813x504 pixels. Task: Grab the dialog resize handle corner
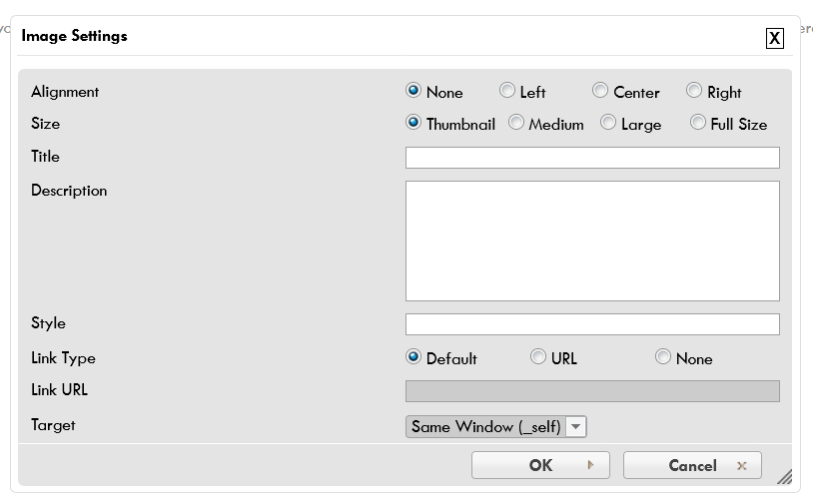tap(784, 477)
